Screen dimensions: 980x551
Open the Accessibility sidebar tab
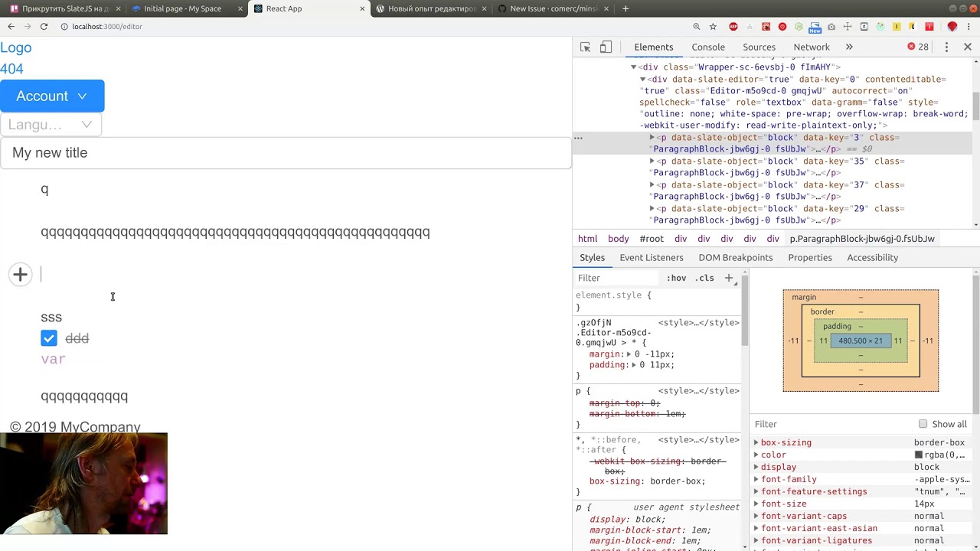point(872,258)
